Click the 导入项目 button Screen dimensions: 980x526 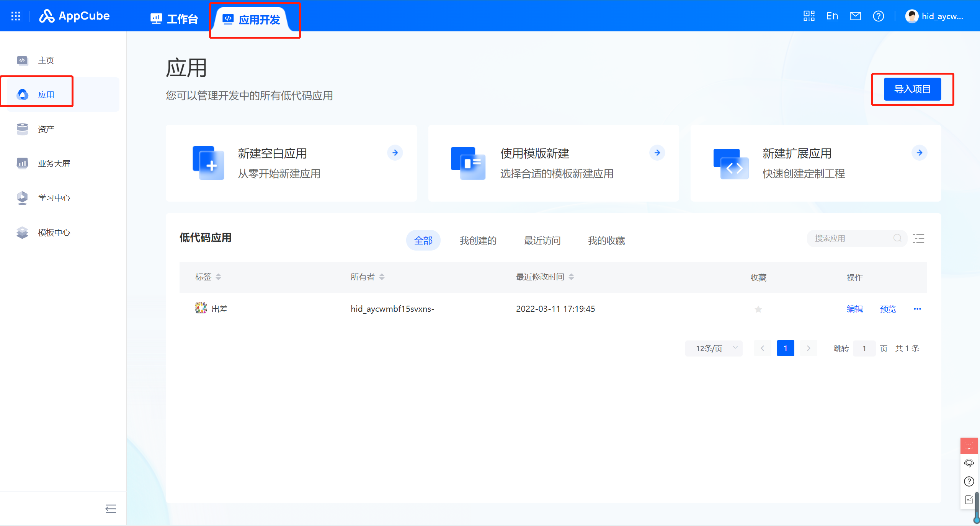pos(913,89)
